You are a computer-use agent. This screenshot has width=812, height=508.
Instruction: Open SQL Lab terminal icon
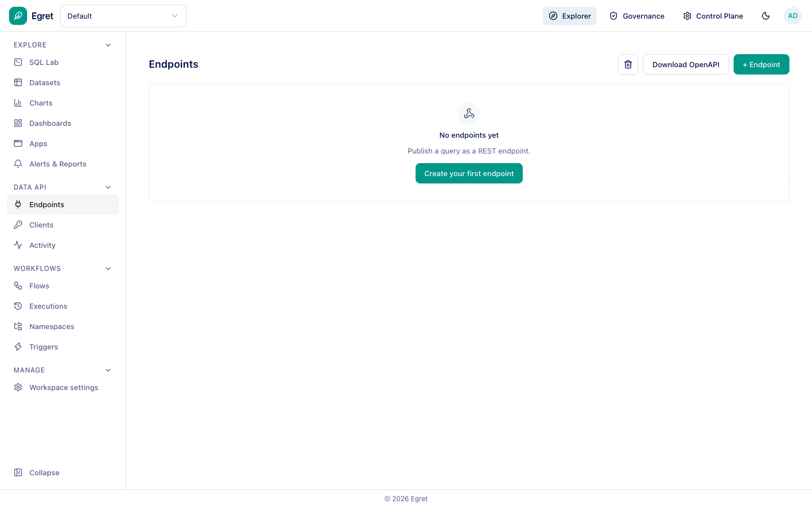(18, 62)
